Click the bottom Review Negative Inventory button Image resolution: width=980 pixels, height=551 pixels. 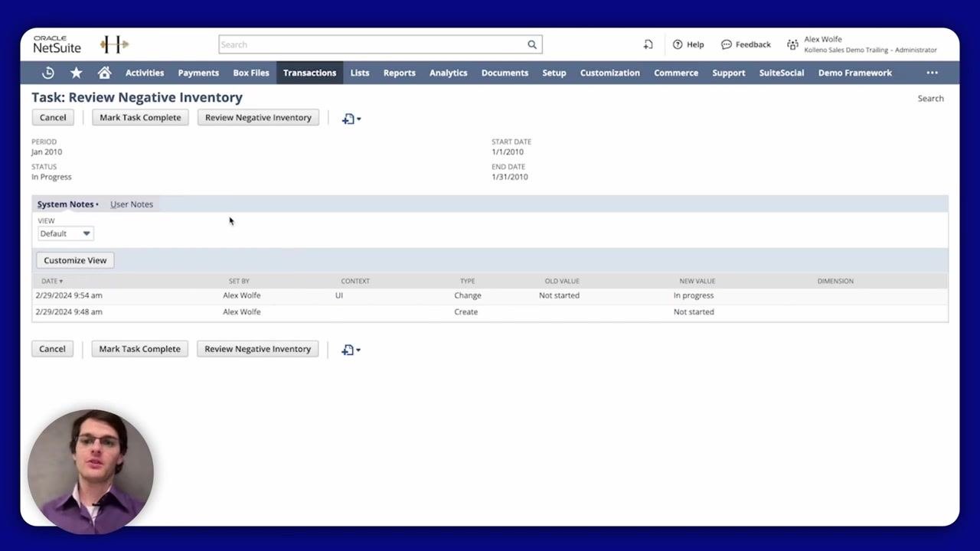[257, 349]
